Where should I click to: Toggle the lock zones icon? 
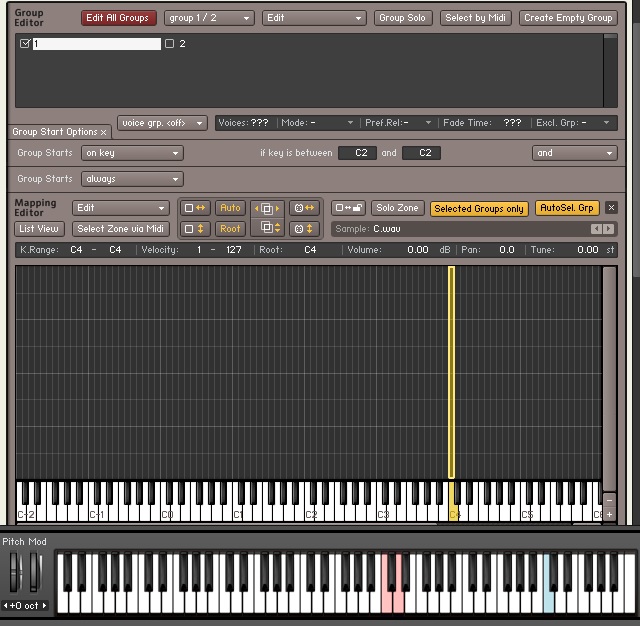coord(348,208)
